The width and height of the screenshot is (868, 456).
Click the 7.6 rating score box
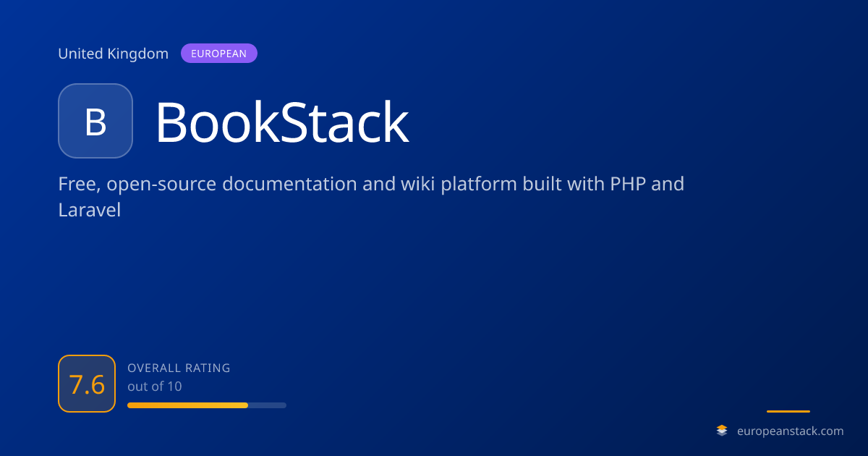[x=87, y=384]
